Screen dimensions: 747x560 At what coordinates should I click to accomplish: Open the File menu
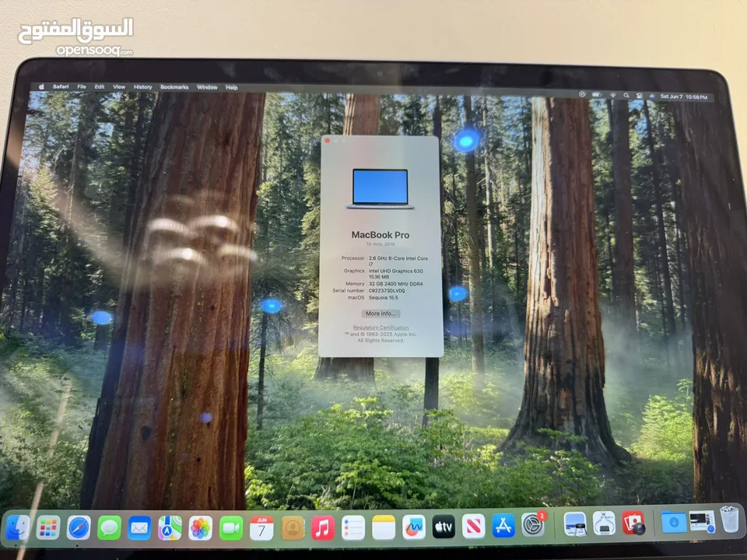82,86
